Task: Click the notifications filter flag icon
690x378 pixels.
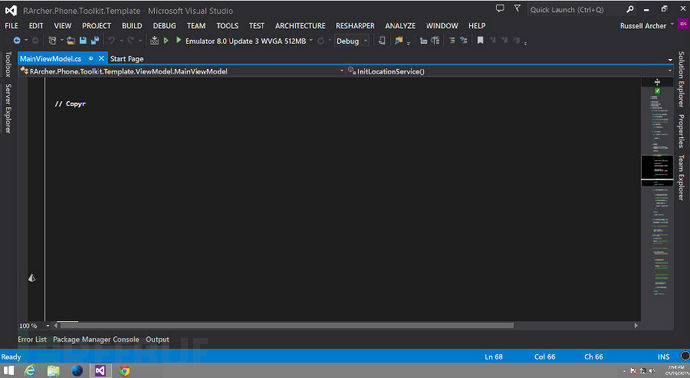Action: pyautogui.click(x=517, y=8)
